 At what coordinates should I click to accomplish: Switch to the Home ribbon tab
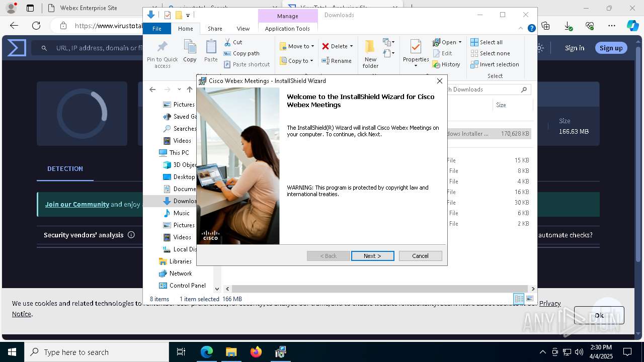[185, 29]
